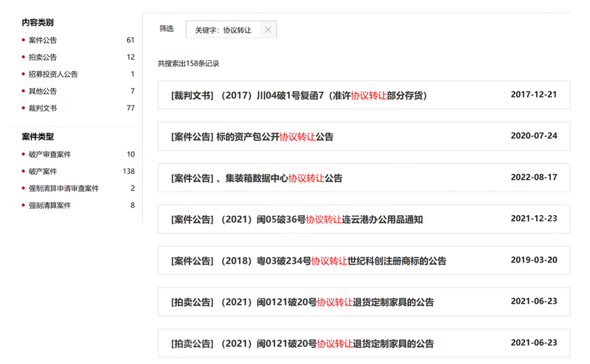590x364 pixels.
Task: Click the 案件类型 section heading
Action: (38, 137)
